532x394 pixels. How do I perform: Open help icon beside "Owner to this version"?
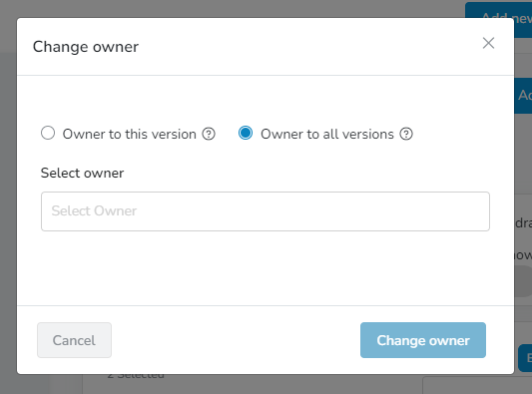click(209, 134)
